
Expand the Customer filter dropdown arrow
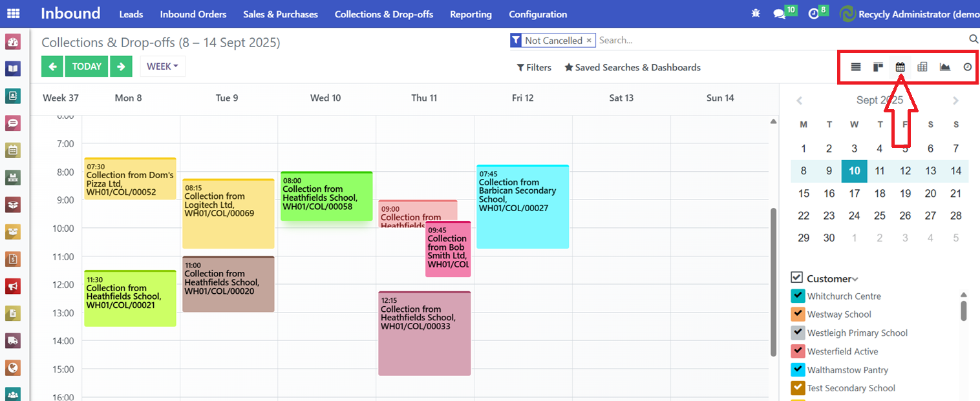point(855,280)
